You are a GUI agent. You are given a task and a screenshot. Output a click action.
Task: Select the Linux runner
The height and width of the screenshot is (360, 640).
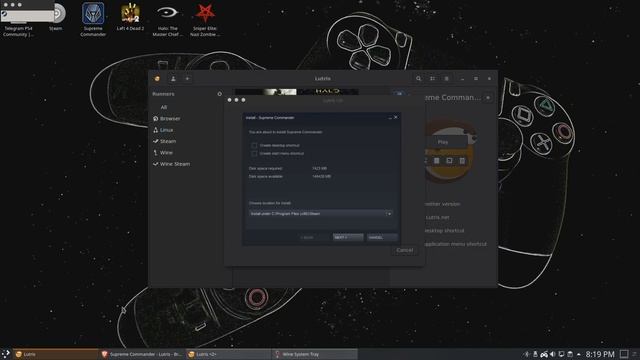coord(163,130)
